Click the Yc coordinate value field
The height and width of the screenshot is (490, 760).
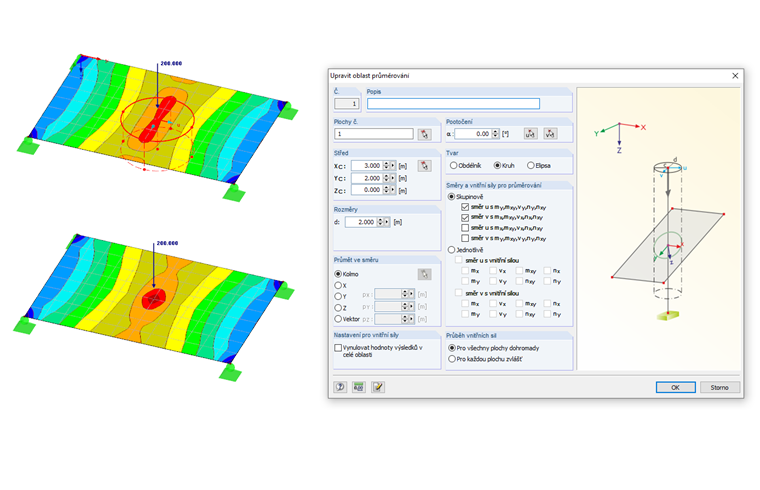pos(367,178)
